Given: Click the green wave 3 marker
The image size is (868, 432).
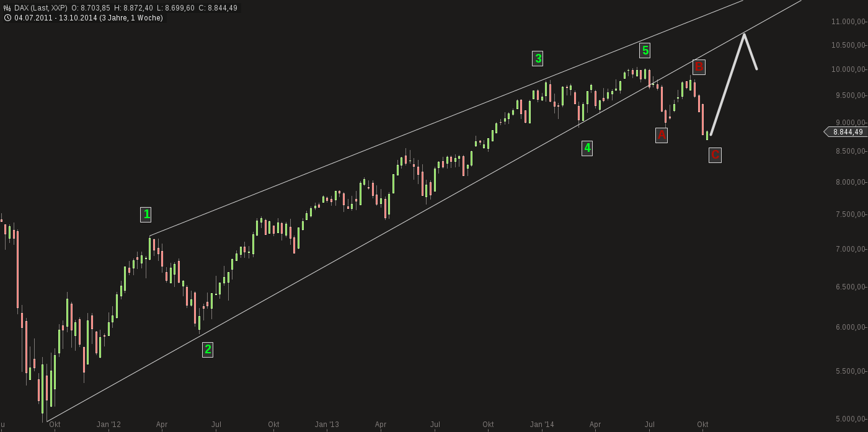Looking at the screenshot, I should 538,59.
